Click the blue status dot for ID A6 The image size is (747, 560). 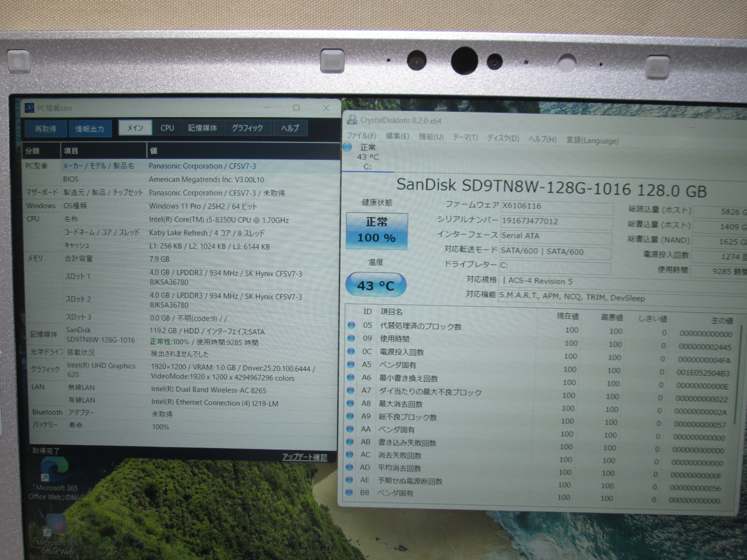point(351,377)
